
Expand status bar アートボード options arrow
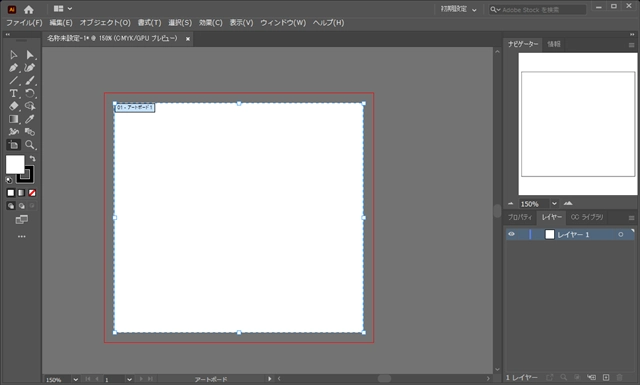[x=269, y=379]
